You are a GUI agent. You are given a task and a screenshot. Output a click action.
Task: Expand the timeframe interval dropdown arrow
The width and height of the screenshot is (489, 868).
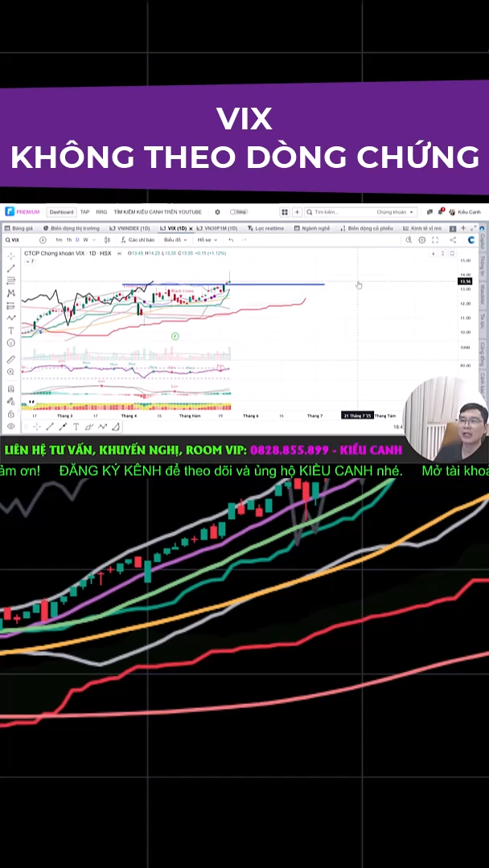pyautogui.click(x=93, y=240)
